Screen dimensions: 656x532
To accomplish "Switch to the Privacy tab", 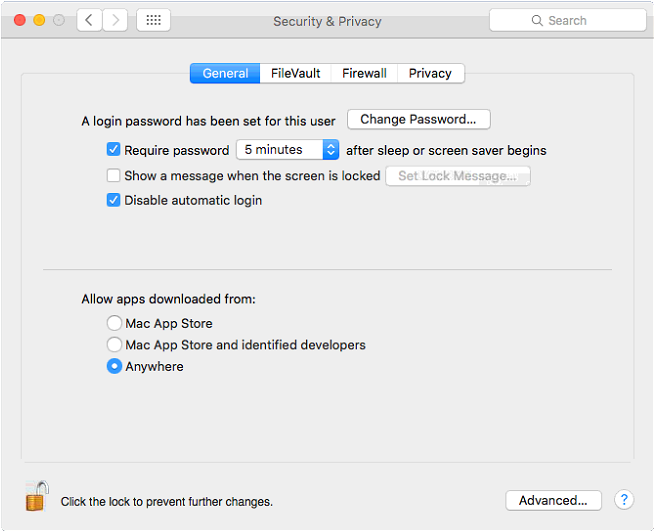I will 430,74.
